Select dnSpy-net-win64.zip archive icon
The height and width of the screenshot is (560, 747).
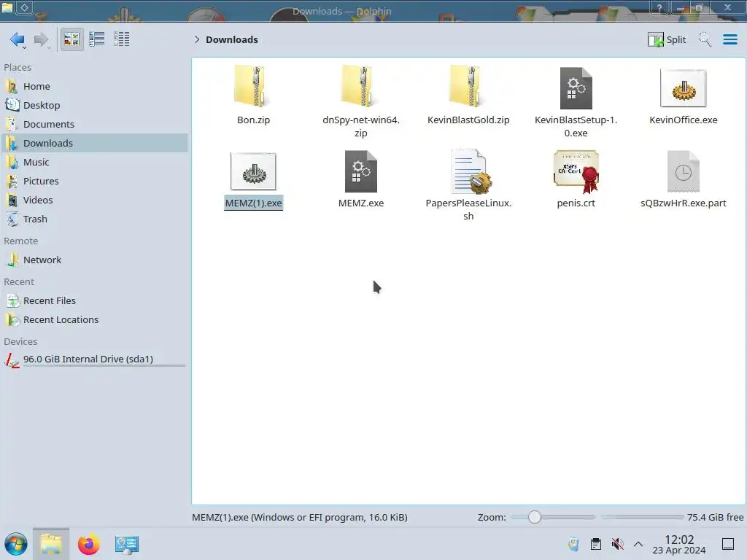[x=360, y=87]
